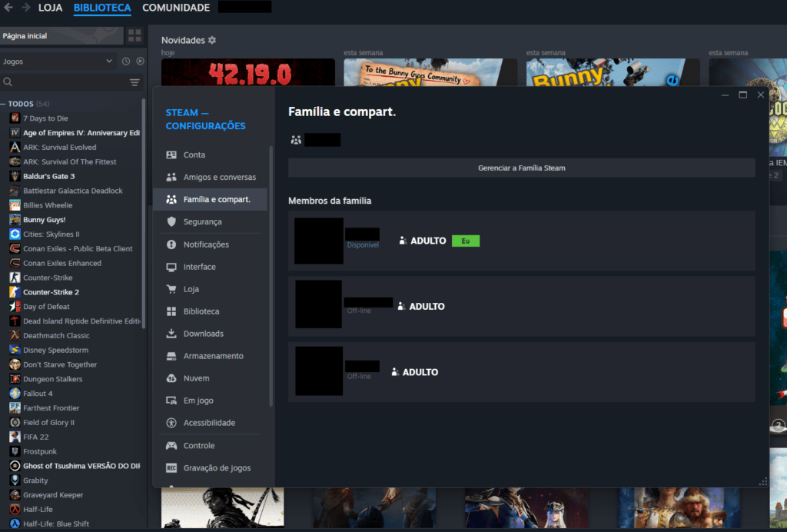Viewport: 787px width, 532px height.
Task: Open the LOJA store tab
Action: pos(50,8)
